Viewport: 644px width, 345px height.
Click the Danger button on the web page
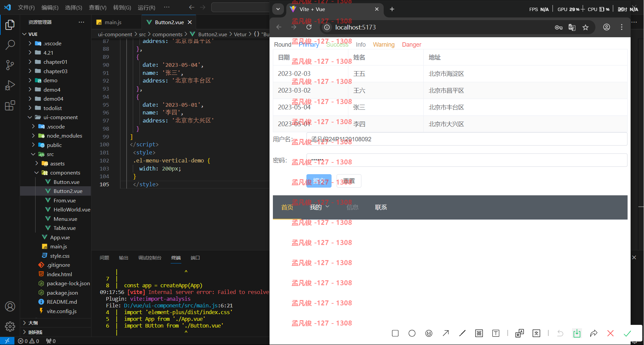pos(411,45)
